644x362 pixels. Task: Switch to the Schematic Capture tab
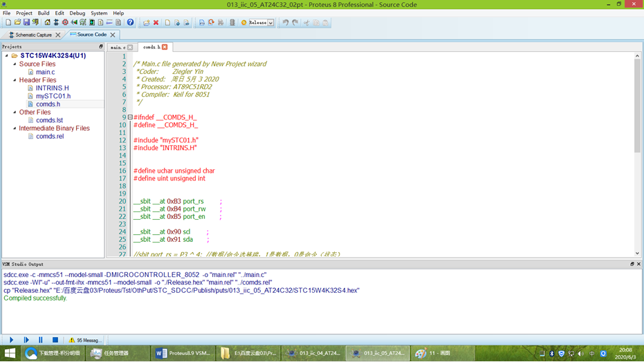point(33,35)
